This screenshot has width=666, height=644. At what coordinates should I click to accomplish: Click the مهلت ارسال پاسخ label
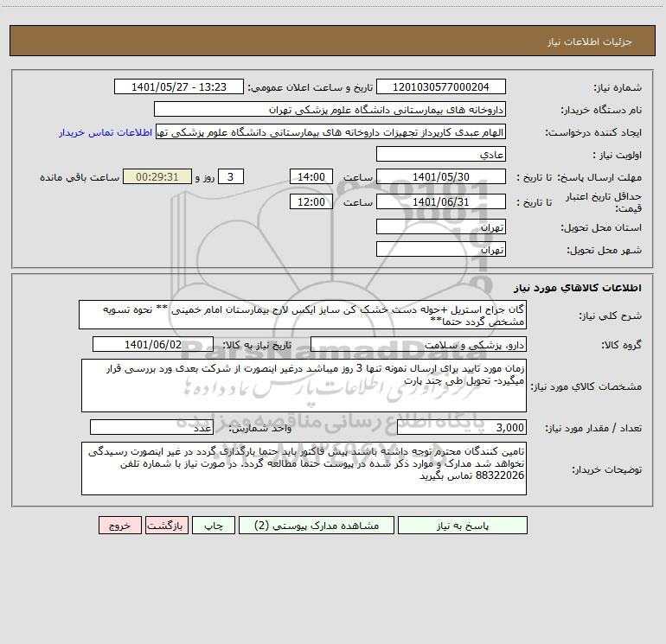coord(599,177)
